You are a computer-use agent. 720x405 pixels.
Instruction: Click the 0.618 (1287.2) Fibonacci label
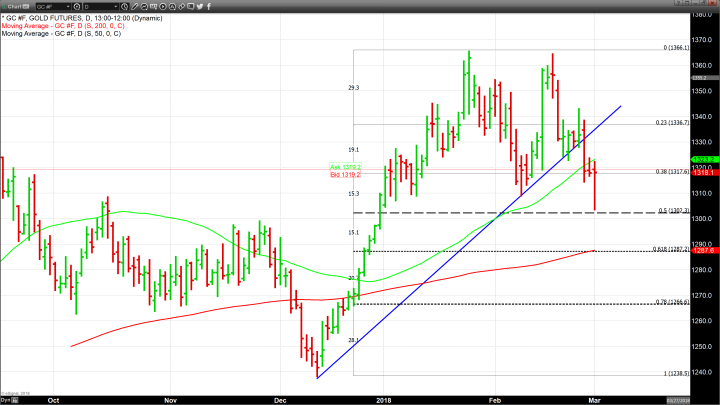point(671,249)
